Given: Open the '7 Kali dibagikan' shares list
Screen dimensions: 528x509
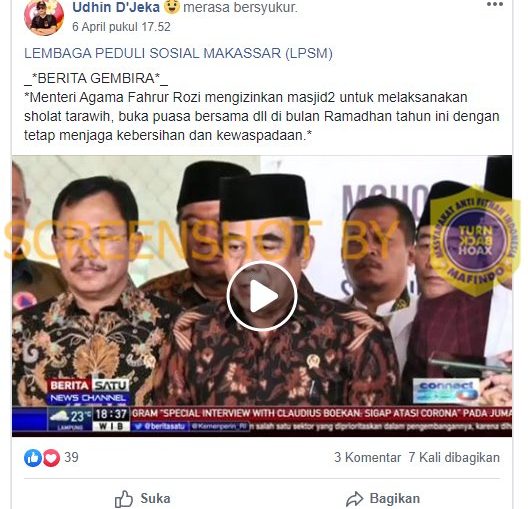Looking at the screenshot, I should [x=454, y=457].
